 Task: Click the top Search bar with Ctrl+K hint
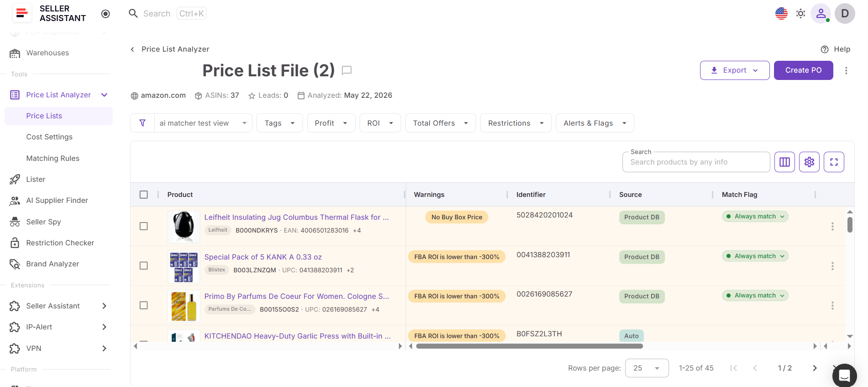(x=167, y=14)
